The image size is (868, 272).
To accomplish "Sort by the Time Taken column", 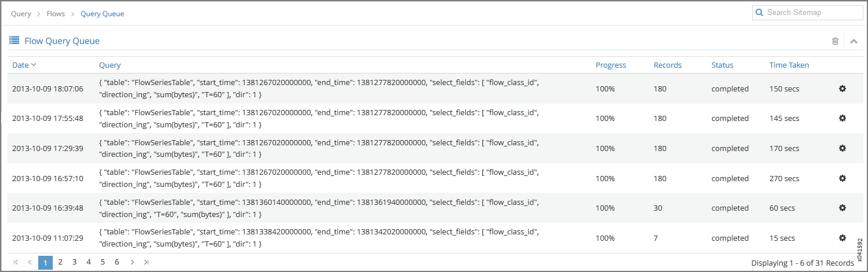I will 789,65.
